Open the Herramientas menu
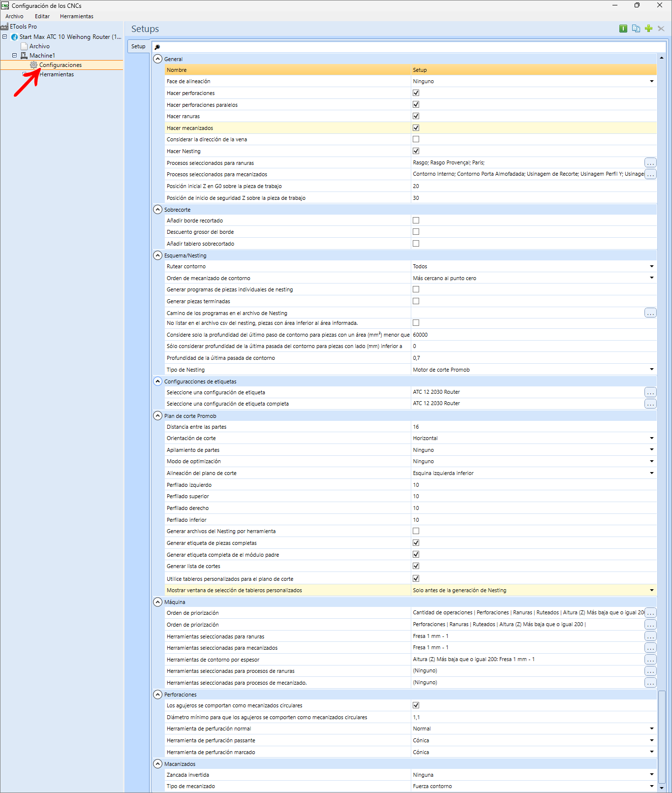The width and height of the screenshot is (672, 793). coord(77,16)
